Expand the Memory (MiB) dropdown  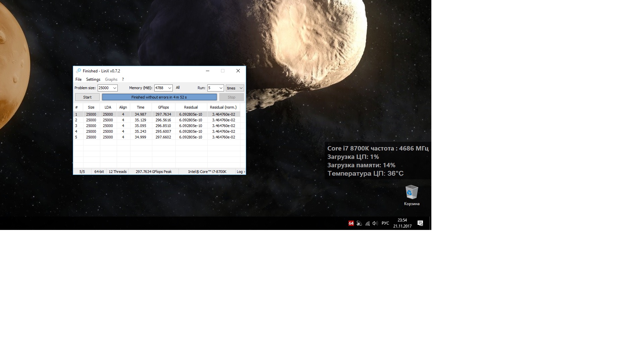[x=169, y=88]
